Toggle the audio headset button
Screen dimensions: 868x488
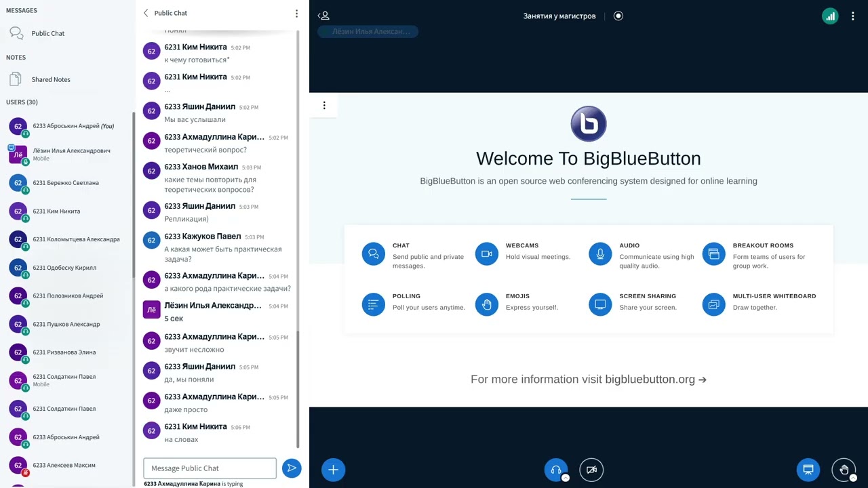(556, 470)
